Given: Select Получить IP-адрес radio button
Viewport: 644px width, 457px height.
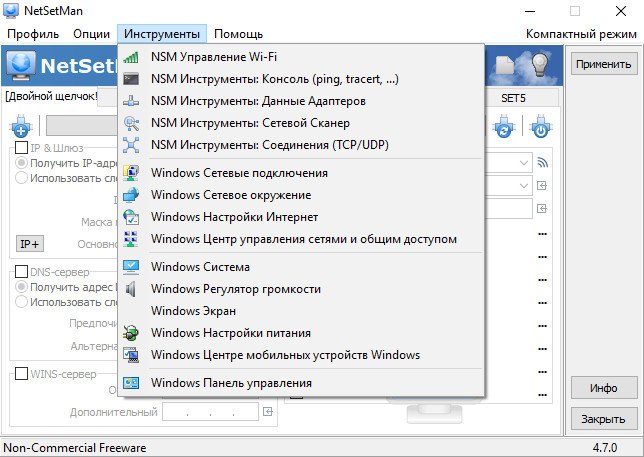Looking at the screenshot, I should coord(21,163).
